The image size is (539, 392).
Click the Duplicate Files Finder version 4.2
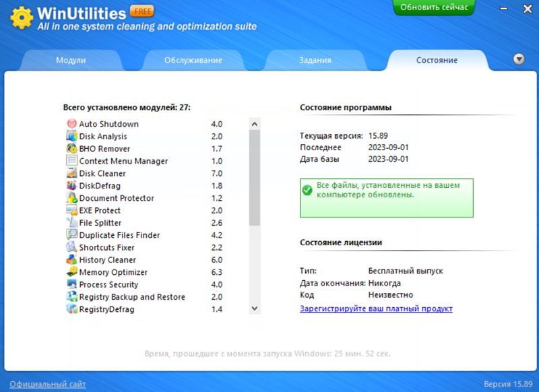coord(216,235)
